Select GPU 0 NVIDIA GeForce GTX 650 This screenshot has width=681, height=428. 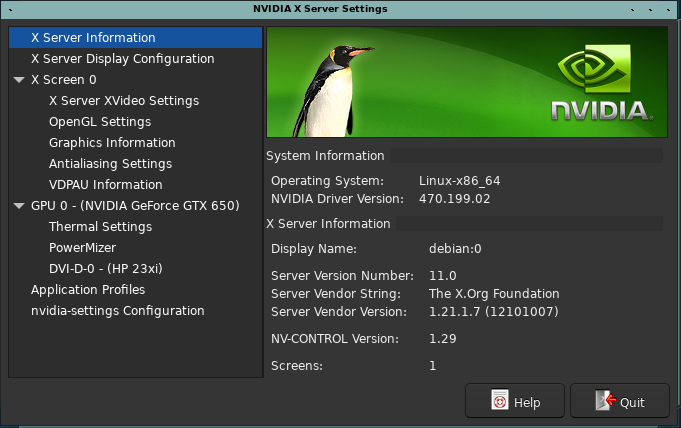[x=135, y=206]
